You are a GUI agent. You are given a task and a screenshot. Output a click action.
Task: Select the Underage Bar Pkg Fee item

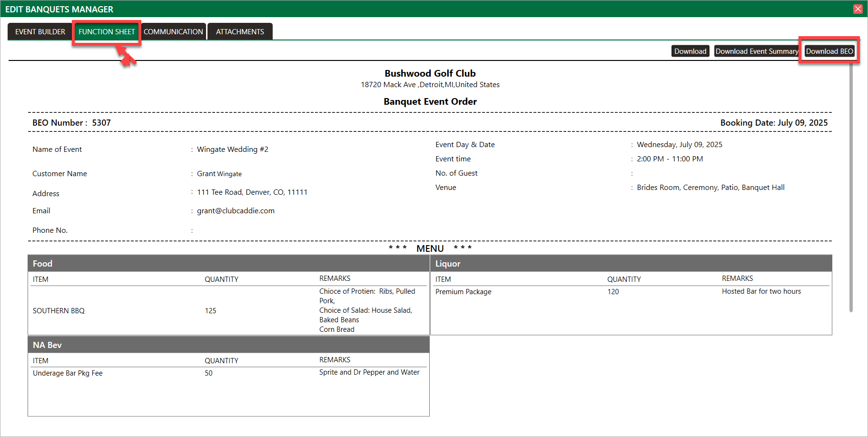click(x=68, y=373)
